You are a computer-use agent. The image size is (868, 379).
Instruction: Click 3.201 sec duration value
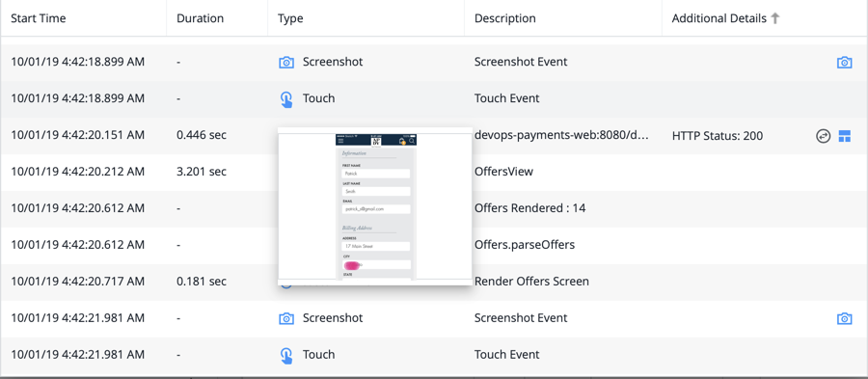pyautogui.click(x=202, y=172)
